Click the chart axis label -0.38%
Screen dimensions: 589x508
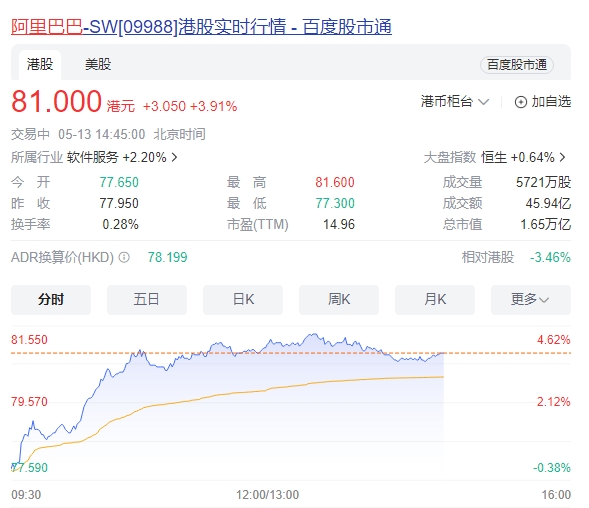[551, 467]
